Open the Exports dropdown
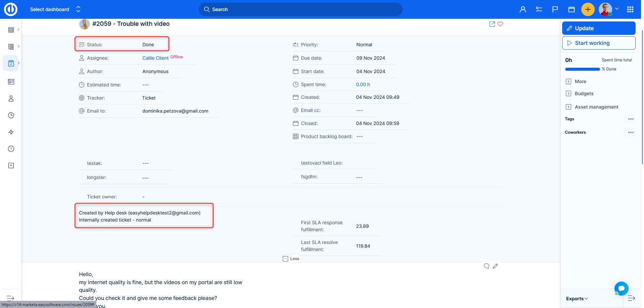 pos(577,299)
